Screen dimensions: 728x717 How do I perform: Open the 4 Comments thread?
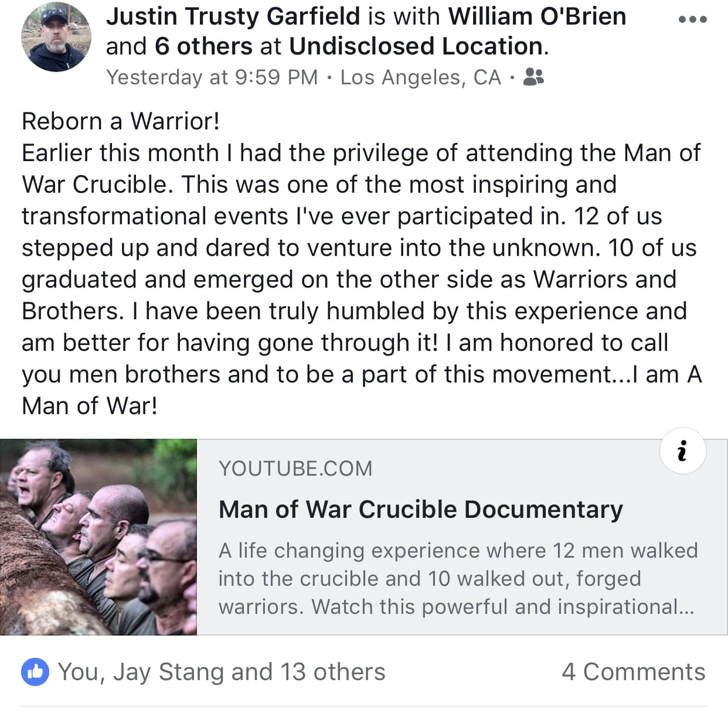[x=633, y=672]
